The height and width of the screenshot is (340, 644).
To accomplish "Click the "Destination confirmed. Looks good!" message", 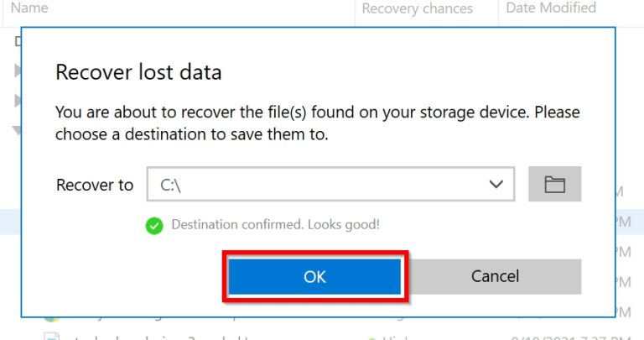I will coord(275,225).
